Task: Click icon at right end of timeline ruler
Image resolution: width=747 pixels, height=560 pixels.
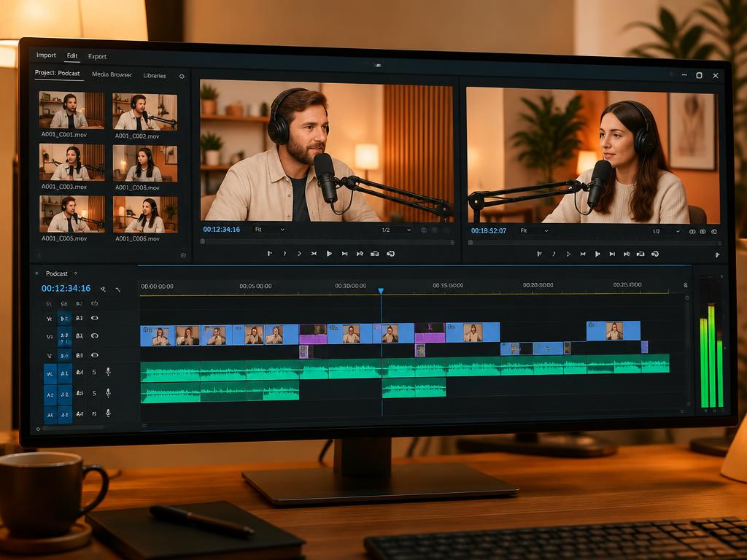Action: coord(686,285)
